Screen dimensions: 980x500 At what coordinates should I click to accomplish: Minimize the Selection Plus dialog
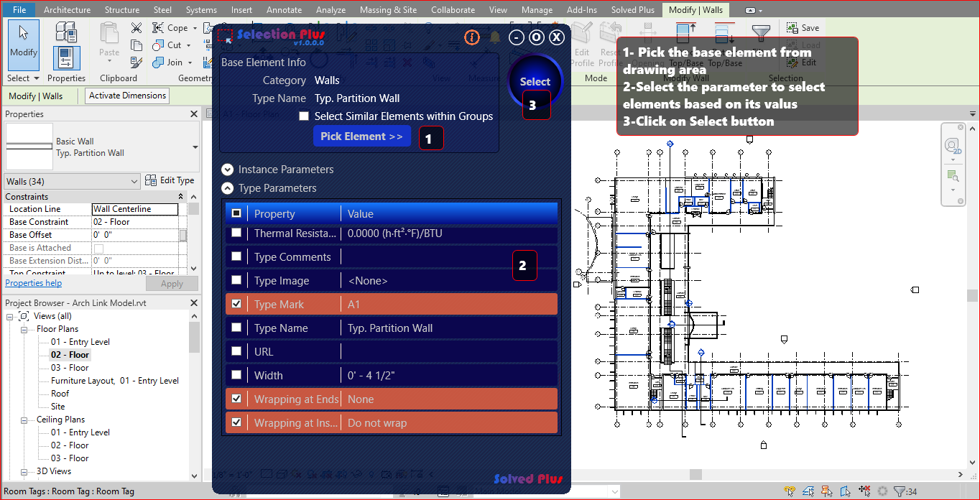[x=517, y=37]
